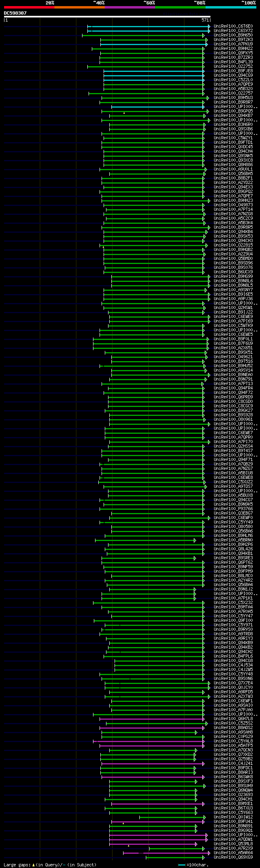
Task: Click hit label UniRef100_A7QPR0
Action: pyautogui.click(x=233, y=437)
